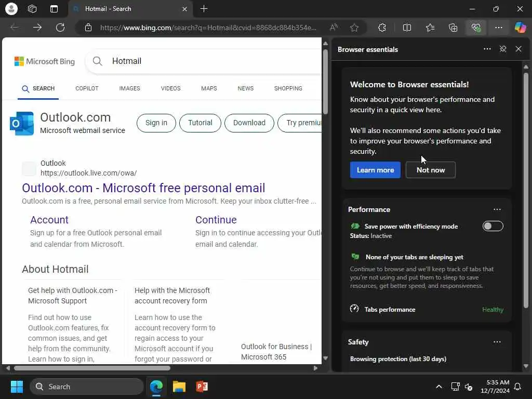Open the Workspaces icon in title bar
The image size is (532, 399).
click(32, 9)
